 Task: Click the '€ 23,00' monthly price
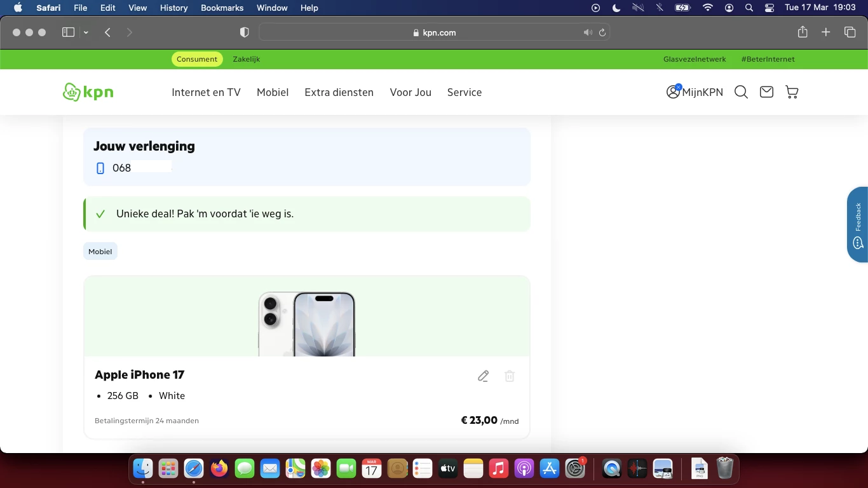(479, 420)
